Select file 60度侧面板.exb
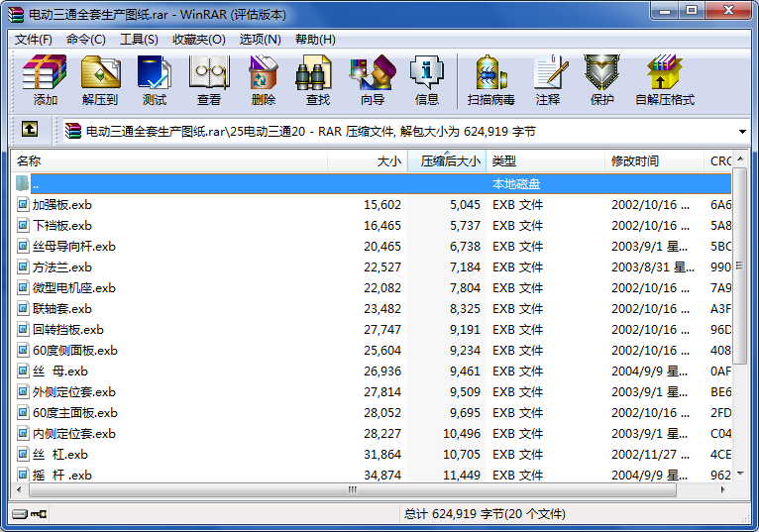This screenshot has height=532, width=759. pyautogui.click(x=75, y=351)
